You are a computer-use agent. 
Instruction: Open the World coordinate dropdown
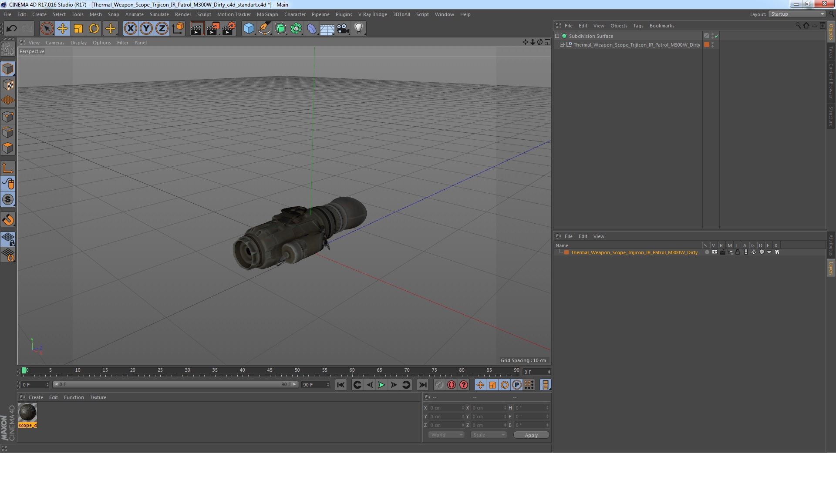coord(446,435)
